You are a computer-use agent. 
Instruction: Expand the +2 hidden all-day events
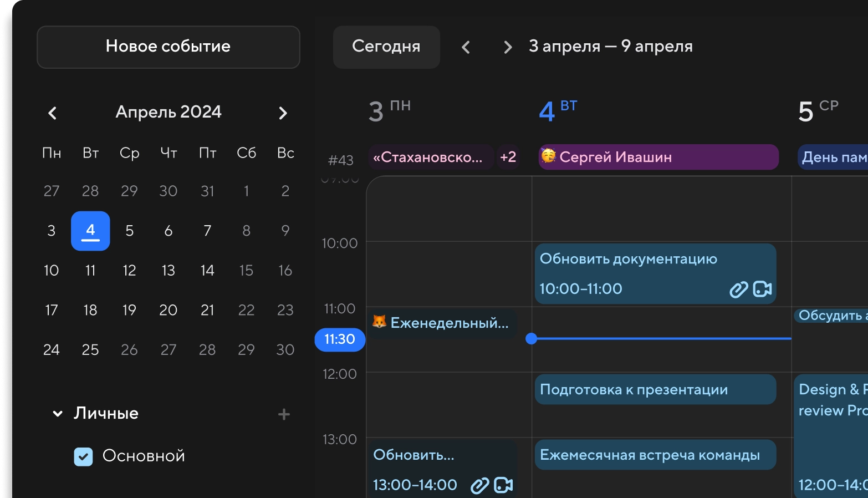click(x=508, y=157)
